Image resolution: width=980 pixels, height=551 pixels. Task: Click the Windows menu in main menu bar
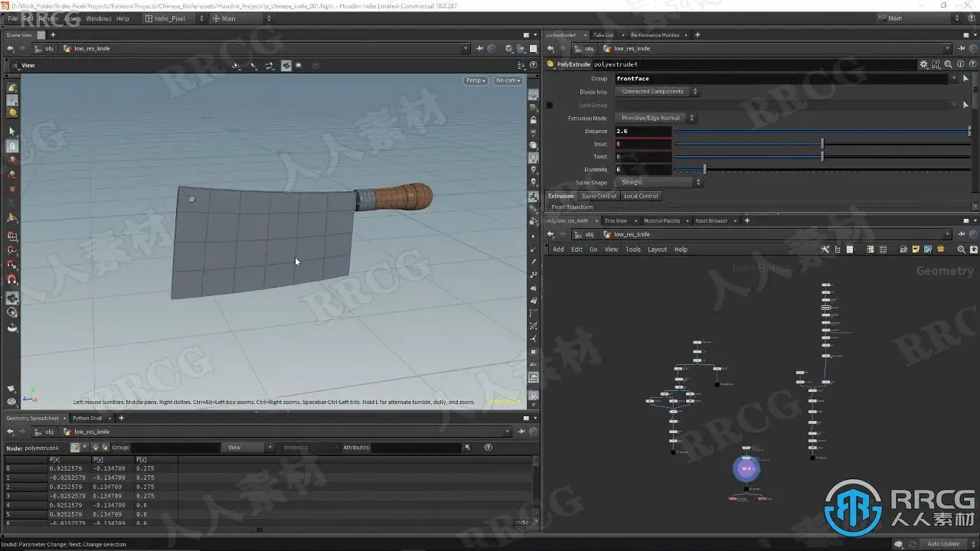[x=98, y=18]
